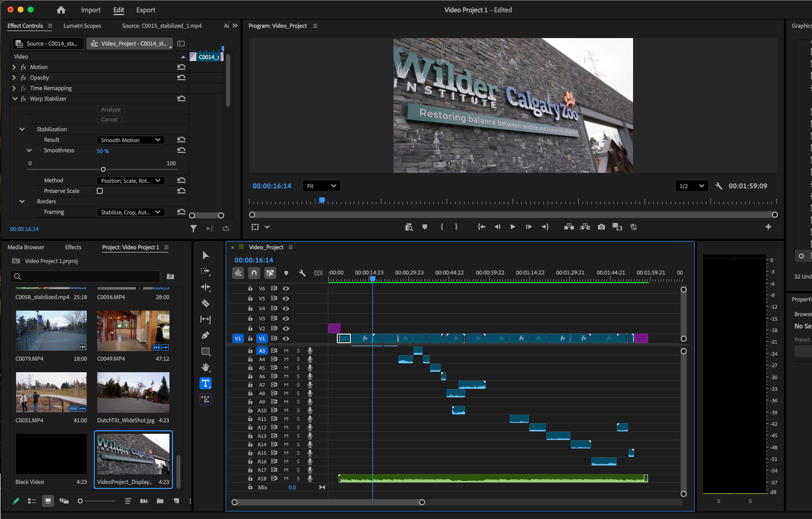Select the Razor tool
This screenshot has width=812, height=519.
pos(205,303)
